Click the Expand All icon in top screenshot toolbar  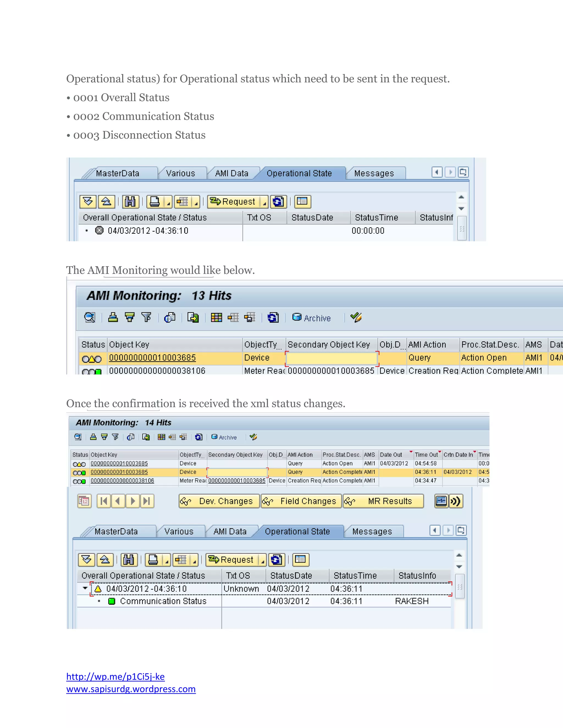[x=88, y=201]
